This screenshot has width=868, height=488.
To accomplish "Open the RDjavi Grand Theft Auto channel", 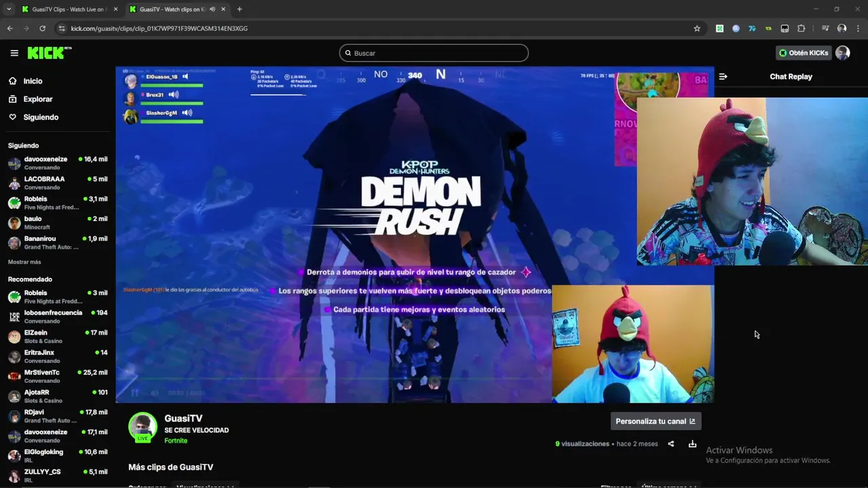I will pos(58,416).
